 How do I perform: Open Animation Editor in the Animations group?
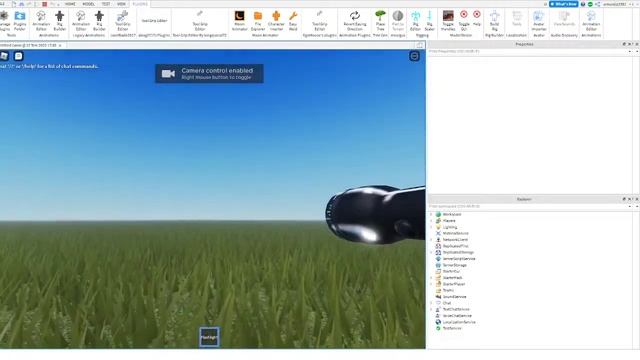click(x=41, y=21)
